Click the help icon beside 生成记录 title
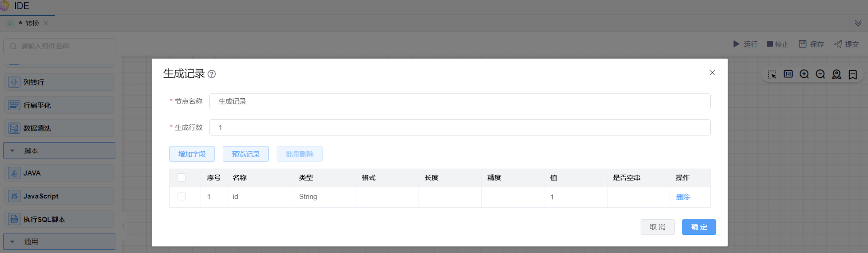The width and height of the screenshot is (868, 253). pos(212,74)
